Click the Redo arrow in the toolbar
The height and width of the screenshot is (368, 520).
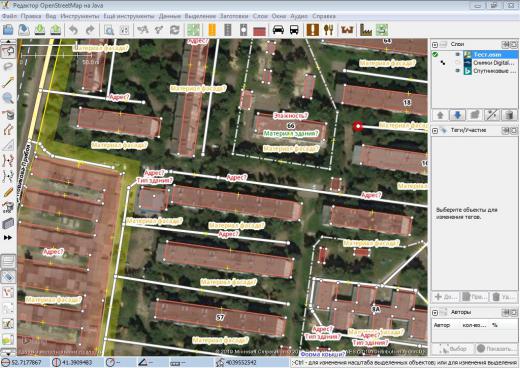pos(90,30)
